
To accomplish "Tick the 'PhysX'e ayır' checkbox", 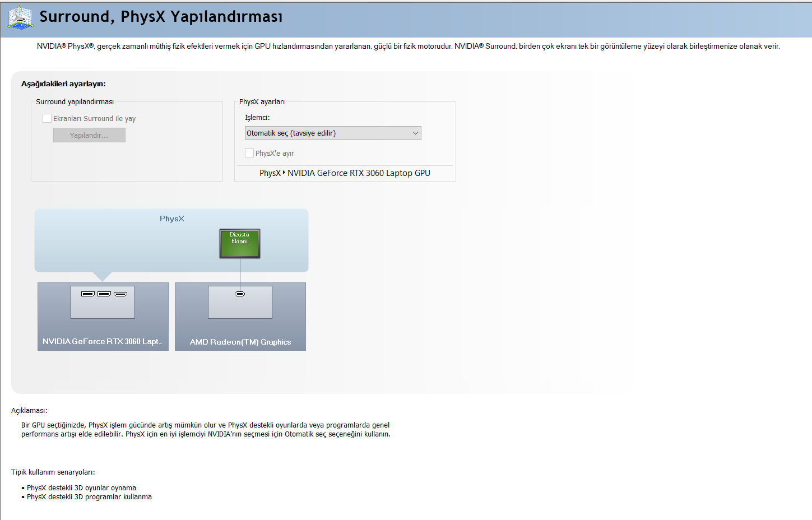I will (249, 153).
